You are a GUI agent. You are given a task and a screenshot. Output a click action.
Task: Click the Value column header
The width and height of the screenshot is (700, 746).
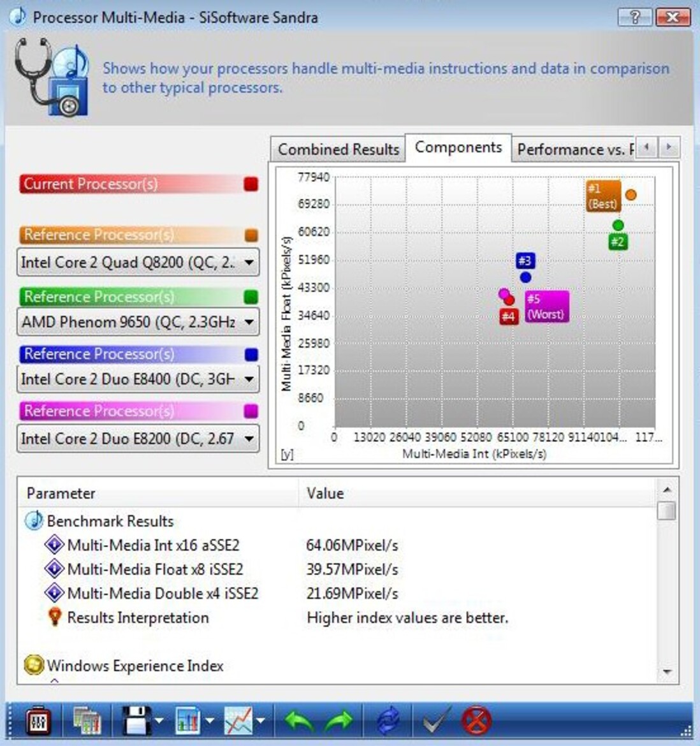[477, 494]
